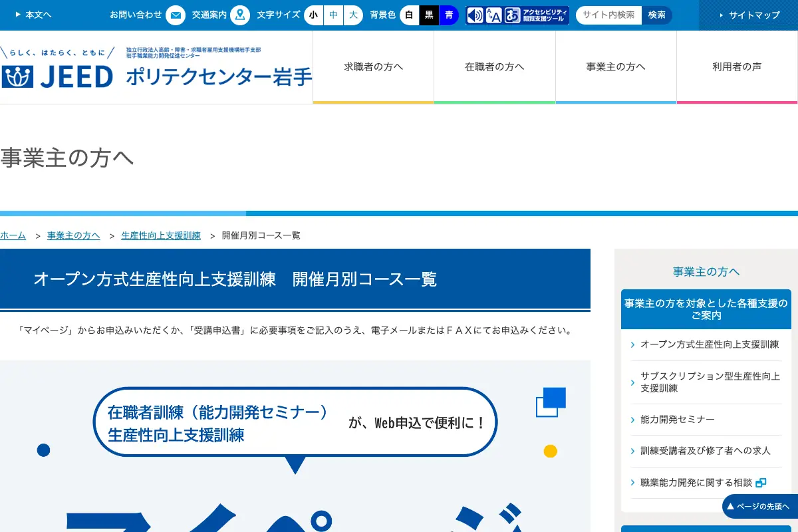
Task: Click the 検索 search button
Action: tap(656, 15)
